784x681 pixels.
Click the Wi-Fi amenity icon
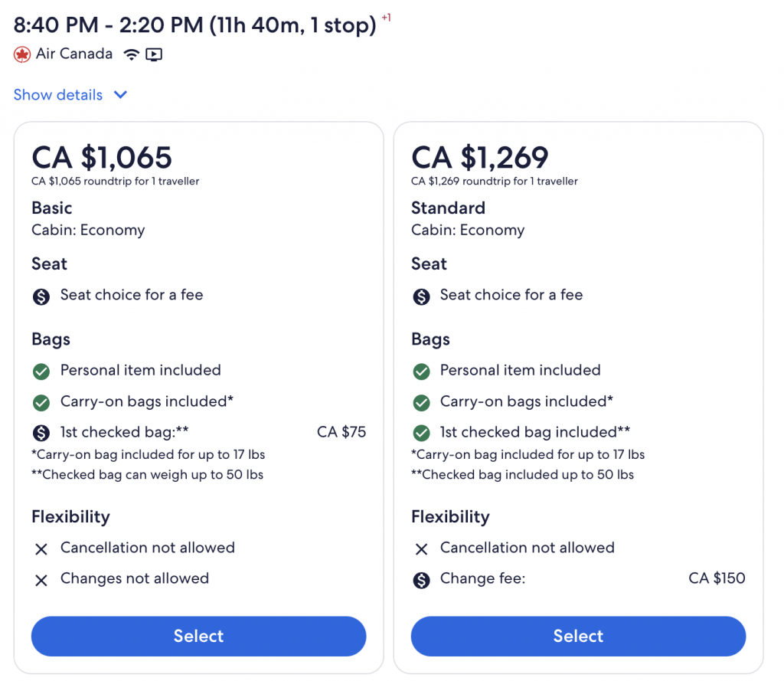pos(132,54)
